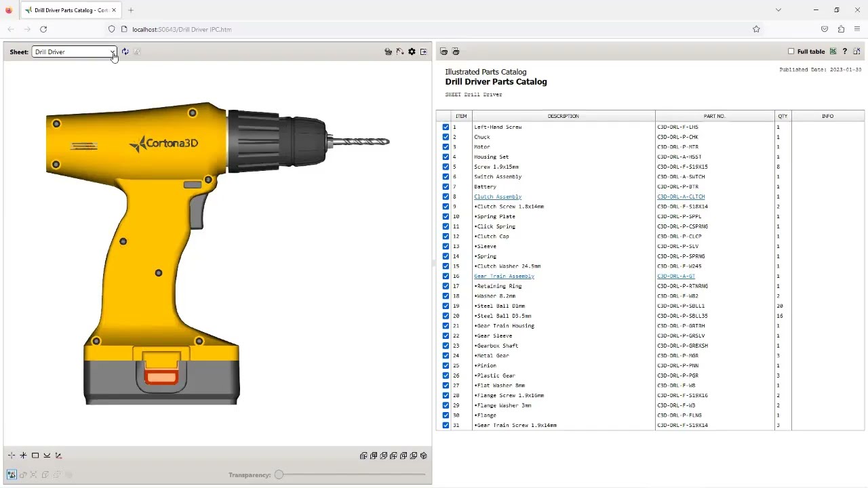Uncheck the Switch Assembly row checkbox
Screen dimensions: 868x488
pyautogui.click(x=446, y=177)
